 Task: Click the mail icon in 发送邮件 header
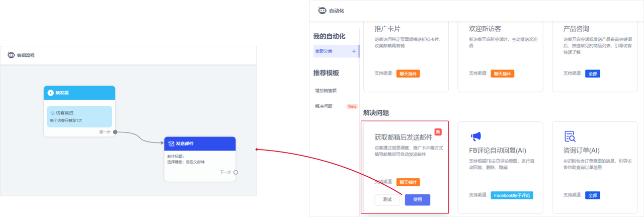(x=171, y=144)
